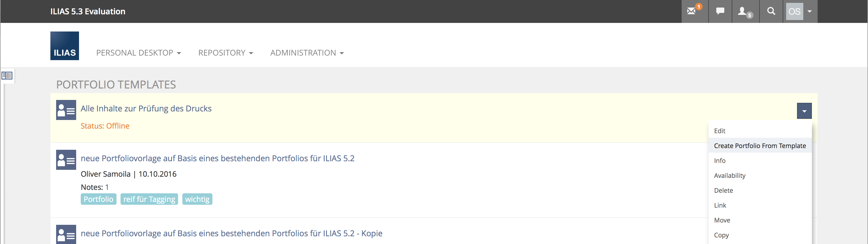The image size is (868, 244).
Task: Select 'Delete' in the actions menu
Action: [x=723, y=190]
